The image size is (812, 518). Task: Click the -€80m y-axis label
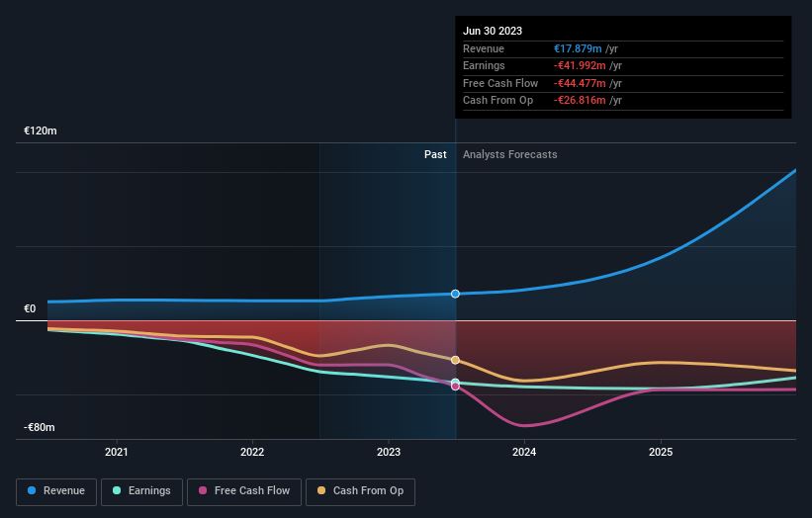point(40,427)
